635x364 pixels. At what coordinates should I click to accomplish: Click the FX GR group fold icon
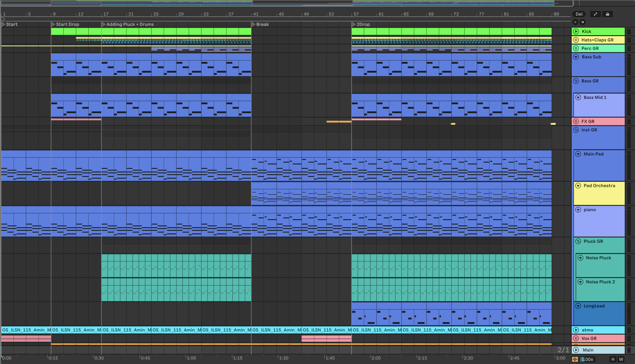click(576, 121)
